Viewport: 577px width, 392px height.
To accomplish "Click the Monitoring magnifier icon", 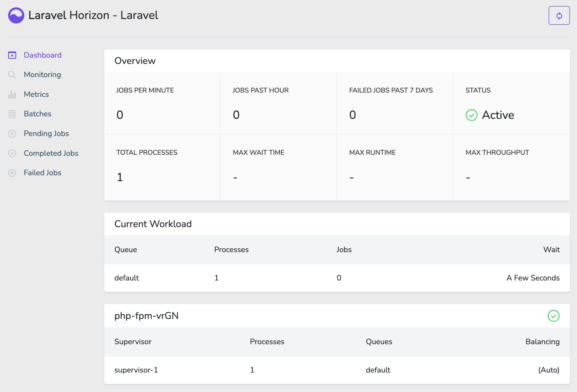I will 12,75.
